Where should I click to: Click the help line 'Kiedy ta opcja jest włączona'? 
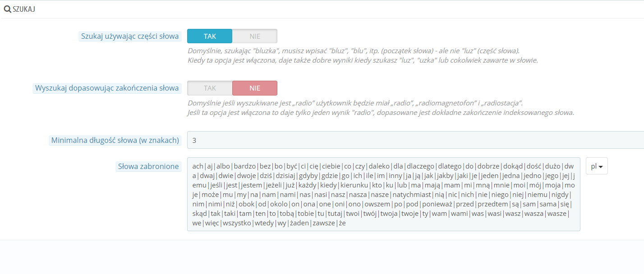pos(363,60)
